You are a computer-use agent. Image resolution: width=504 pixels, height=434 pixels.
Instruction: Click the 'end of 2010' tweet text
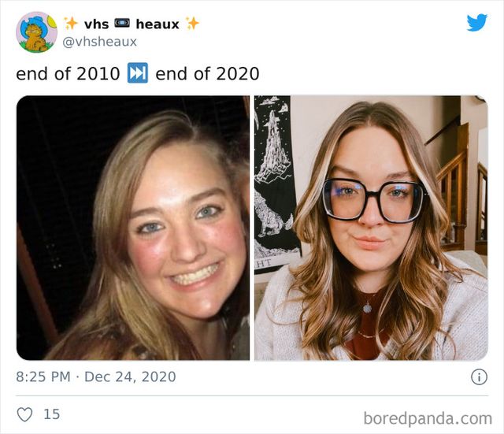tap(69, 74)
